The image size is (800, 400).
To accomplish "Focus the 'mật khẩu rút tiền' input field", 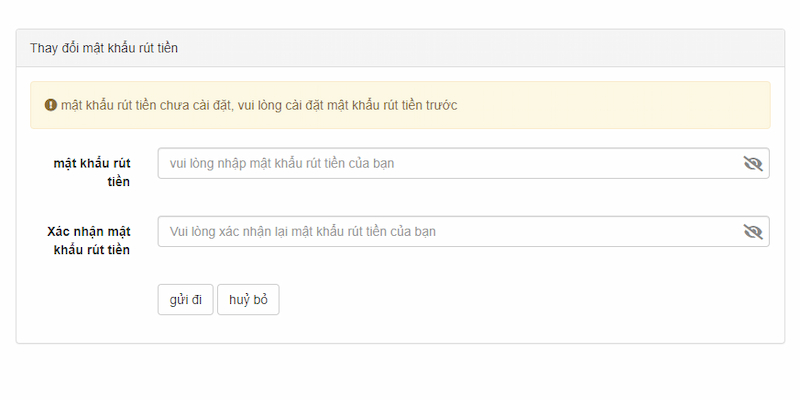I will pos(463,163).
